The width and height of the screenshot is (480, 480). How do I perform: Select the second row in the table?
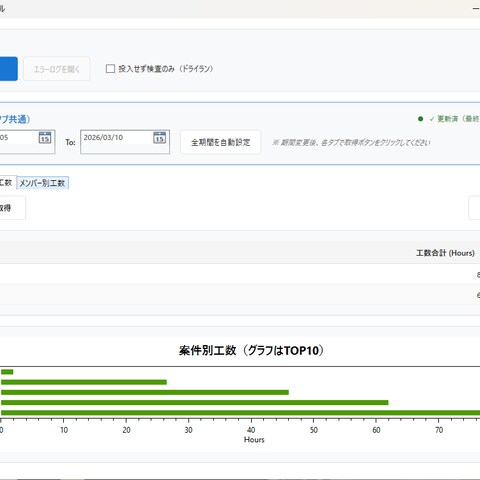tap(240, 295)
